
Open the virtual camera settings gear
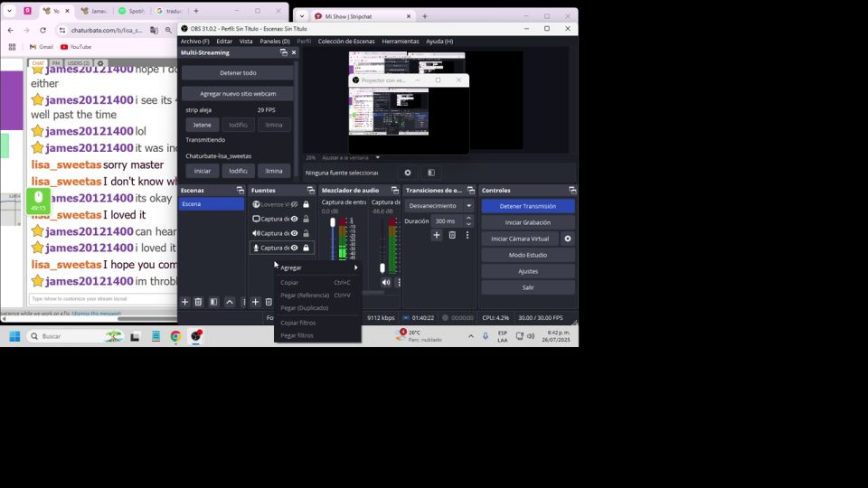568,239
